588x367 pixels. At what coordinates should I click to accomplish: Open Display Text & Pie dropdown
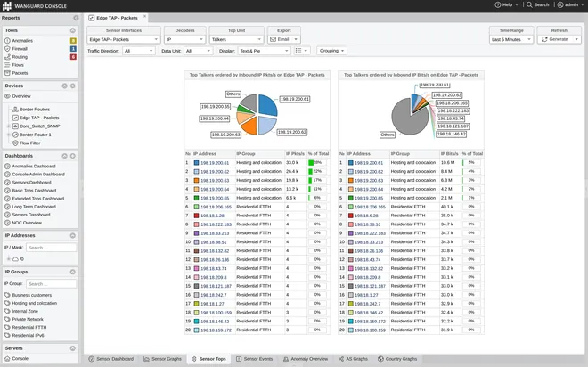265,51
